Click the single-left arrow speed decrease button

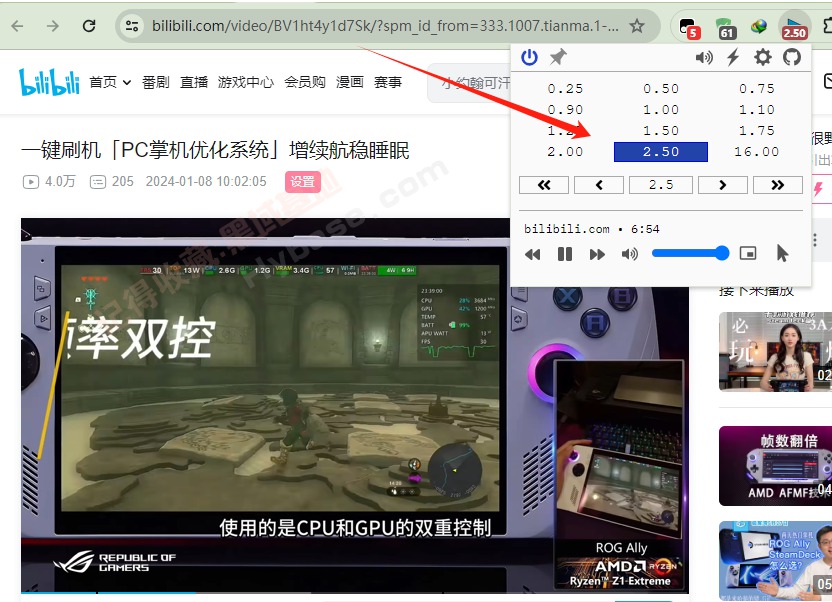599,185
